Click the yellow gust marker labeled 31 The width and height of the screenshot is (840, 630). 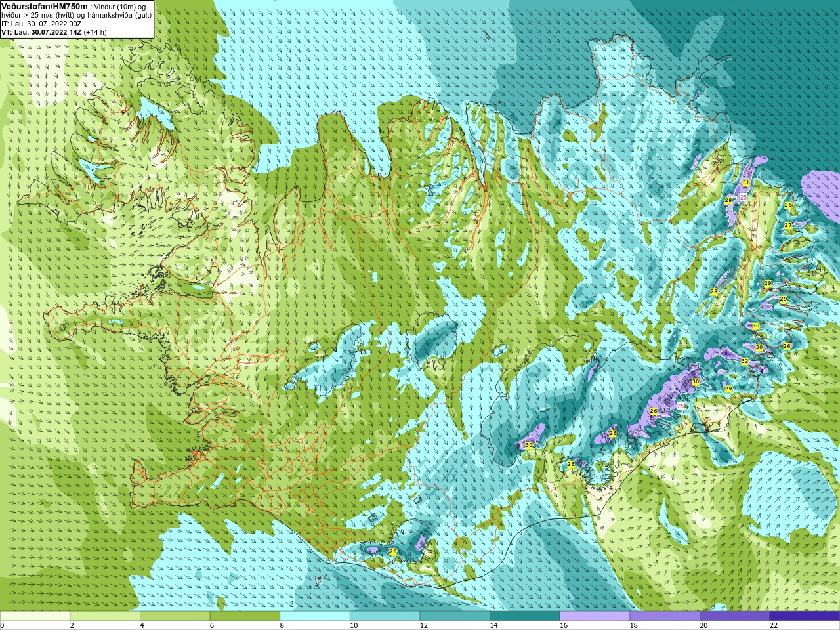click(x=746, y=183)
